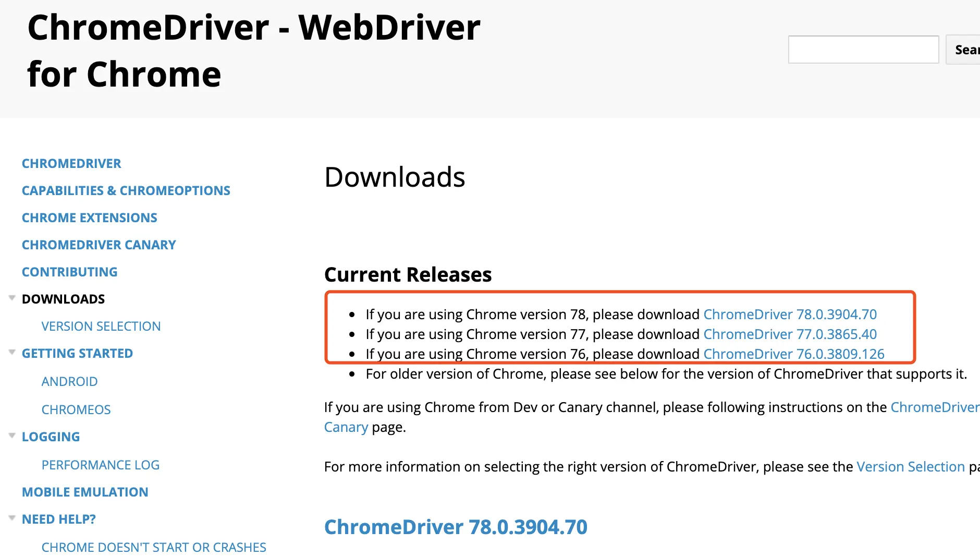Focus the site search input field
The image size is (980, 556).
864,50
